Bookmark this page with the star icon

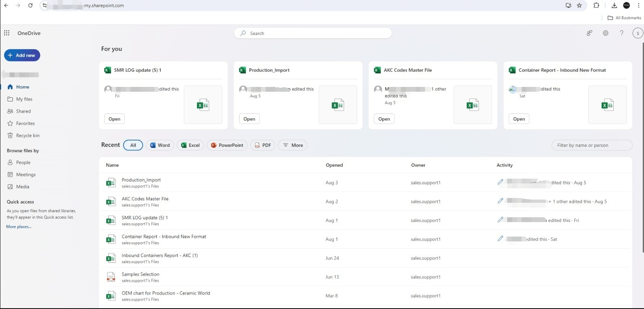[579, 6]
